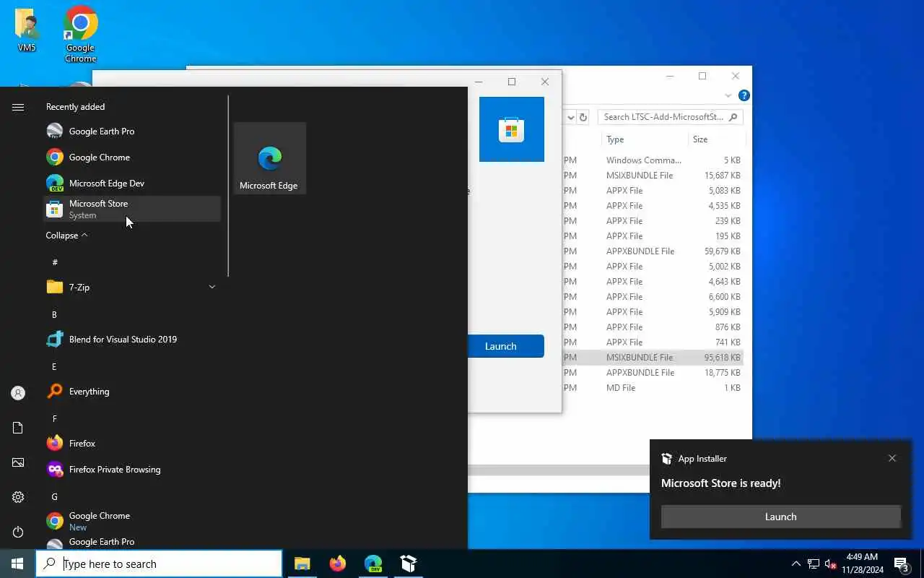Sort files by Size column

pos(700,139)
